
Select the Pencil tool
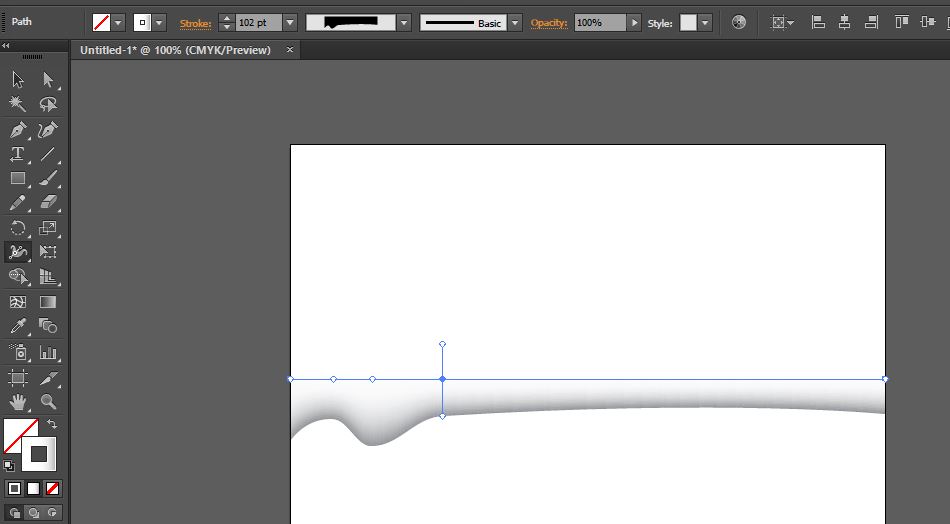click(x=18, y=202)
